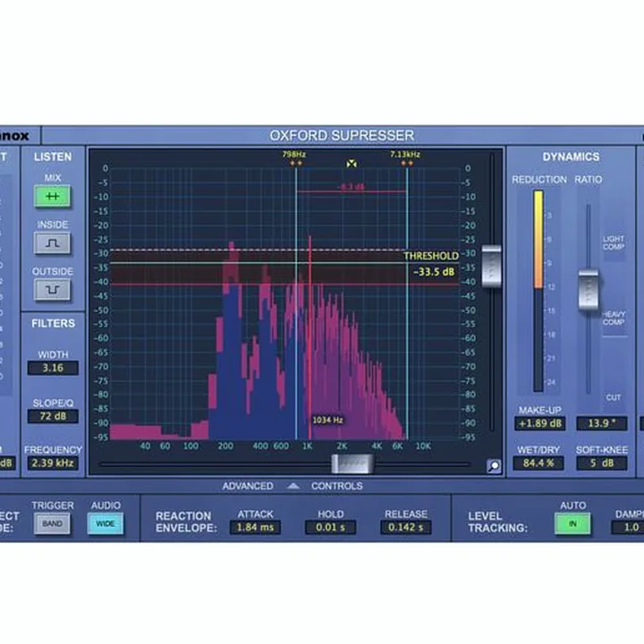Viewport: 644px width, 644px height.
Task: Click the HEAVY COMP ratio label
Action: pyautogui.click(x=614, y=318)
